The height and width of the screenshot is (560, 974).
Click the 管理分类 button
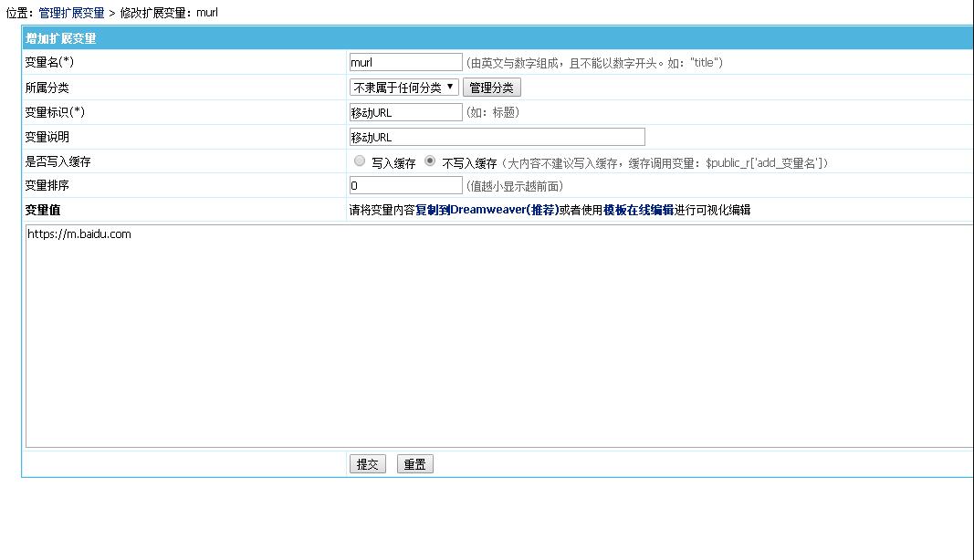pos(492,87)
